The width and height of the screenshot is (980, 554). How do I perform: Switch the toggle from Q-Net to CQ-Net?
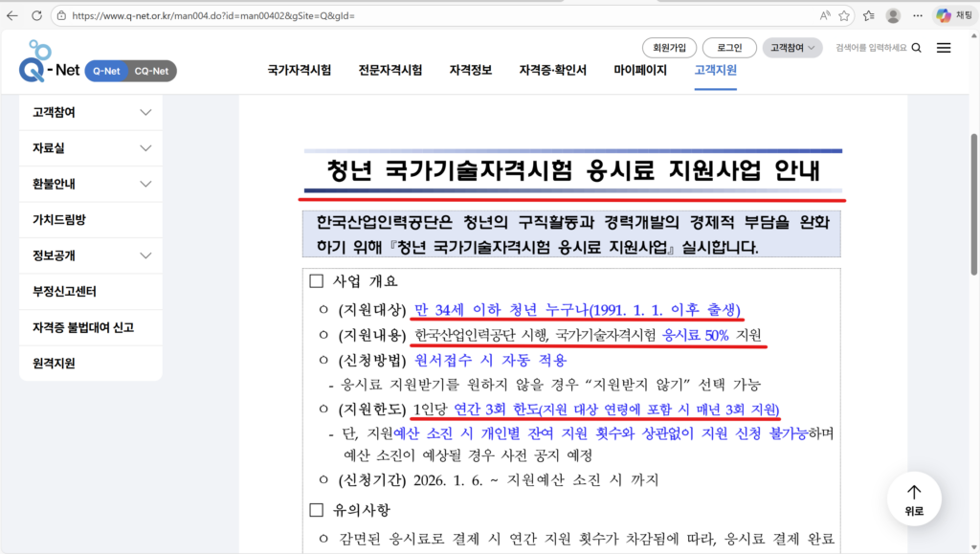150,70
